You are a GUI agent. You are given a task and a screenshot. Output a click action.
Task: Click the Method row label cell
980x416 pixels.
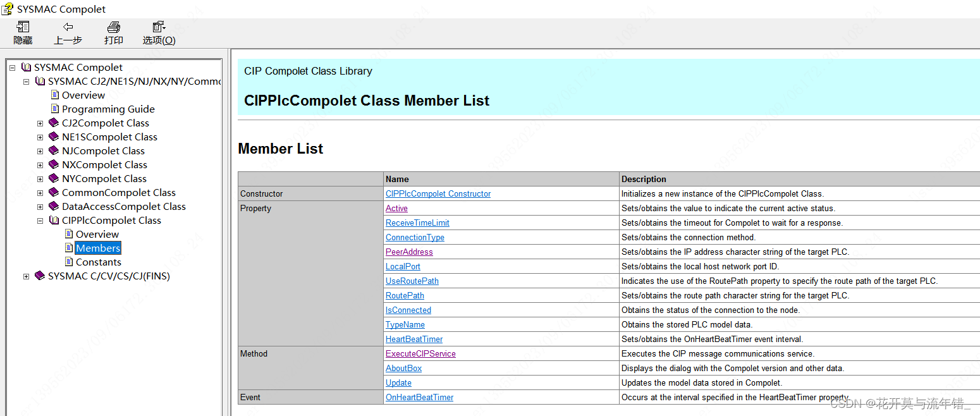[310, 368]
